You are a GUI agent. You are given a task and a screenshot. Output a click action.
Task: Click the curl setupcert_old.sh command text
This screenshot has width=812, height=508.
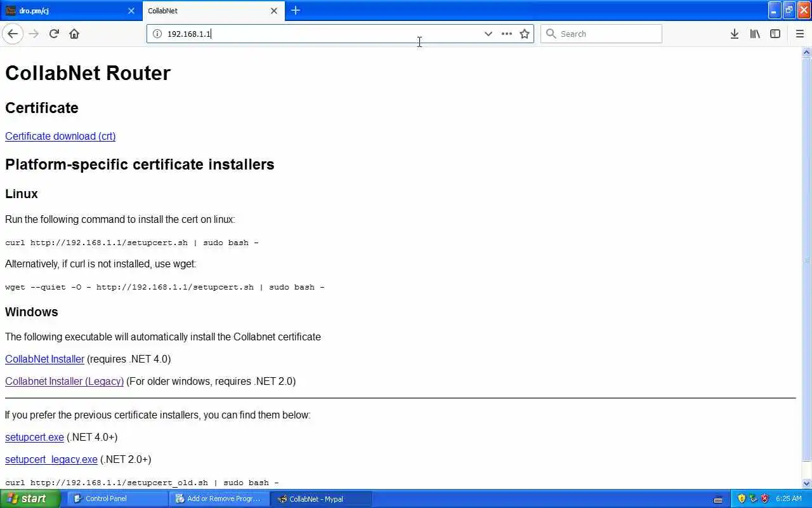coord(142,483)
